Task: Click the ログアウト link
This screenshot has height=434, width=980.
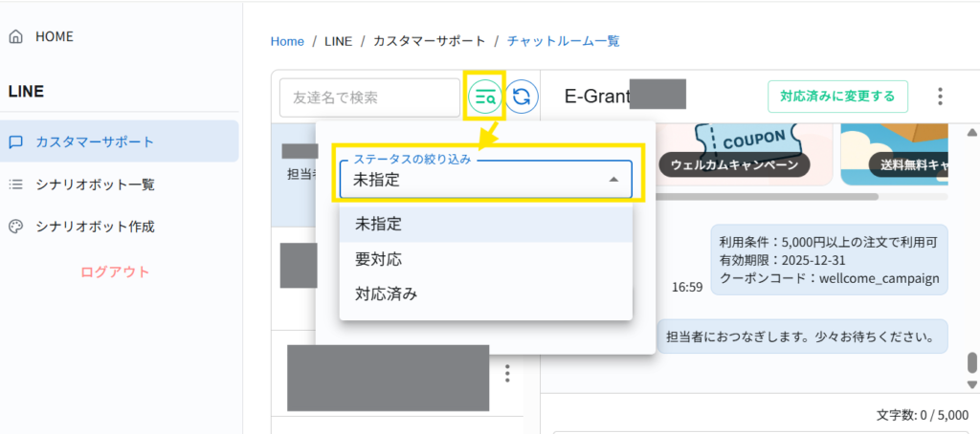Action: 115,271
